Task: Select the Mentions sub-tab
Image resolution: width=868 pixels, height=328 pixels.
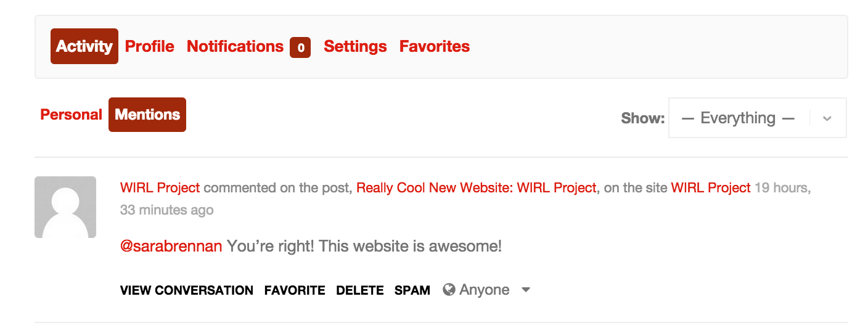Action: point(147,115)
